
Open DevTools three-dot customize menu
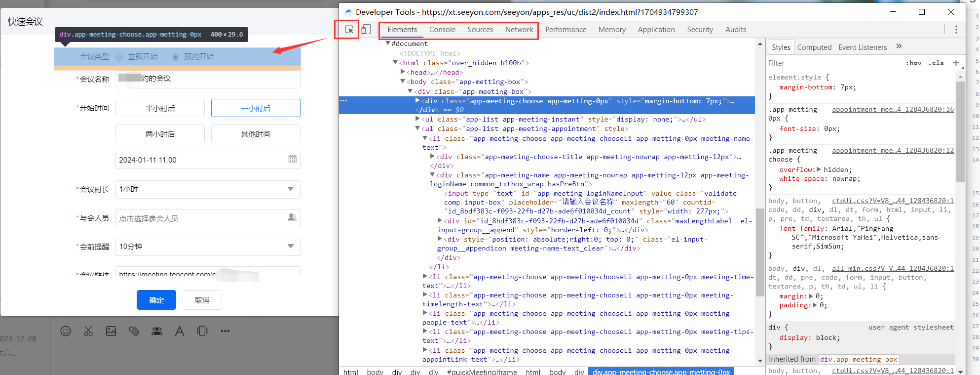[956, 30]
